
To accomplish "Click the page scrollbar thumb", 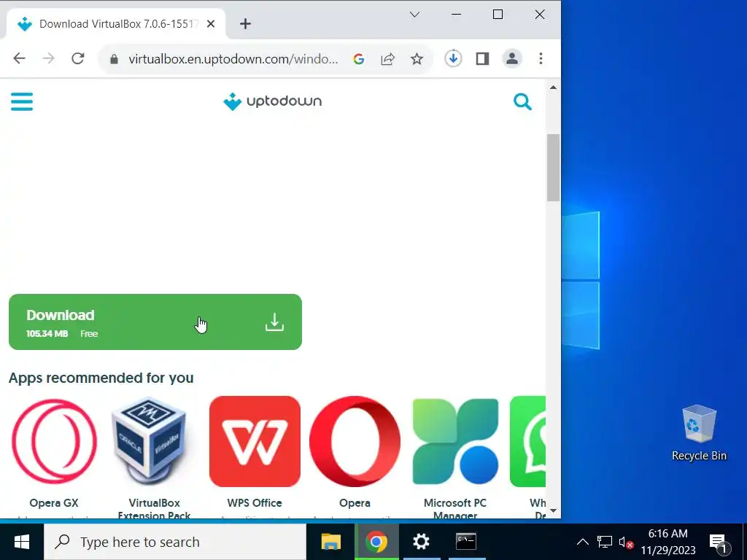I will (553, 168).
